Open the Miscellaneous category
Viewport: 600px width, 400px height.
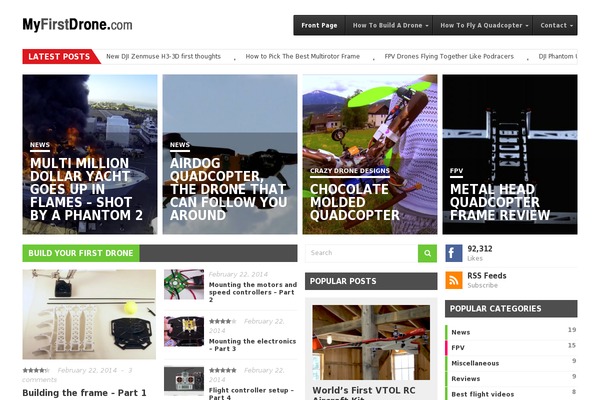[x=475, y=363]
